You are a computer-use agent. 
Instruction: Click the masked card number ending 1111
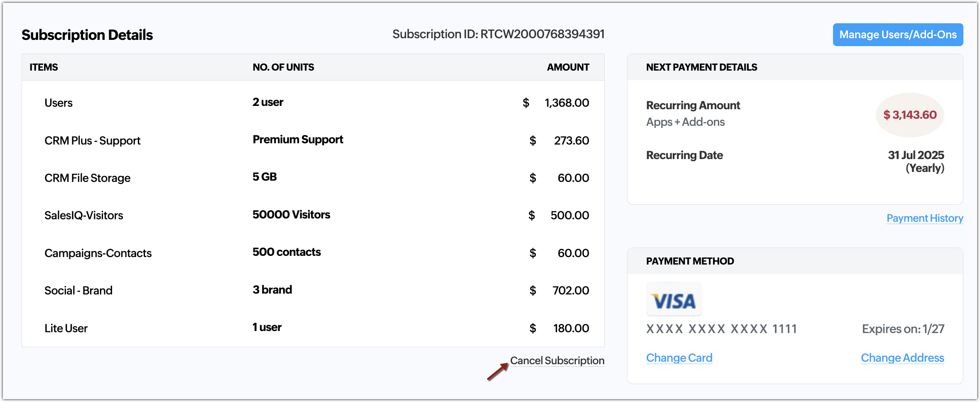coord(721,329)
